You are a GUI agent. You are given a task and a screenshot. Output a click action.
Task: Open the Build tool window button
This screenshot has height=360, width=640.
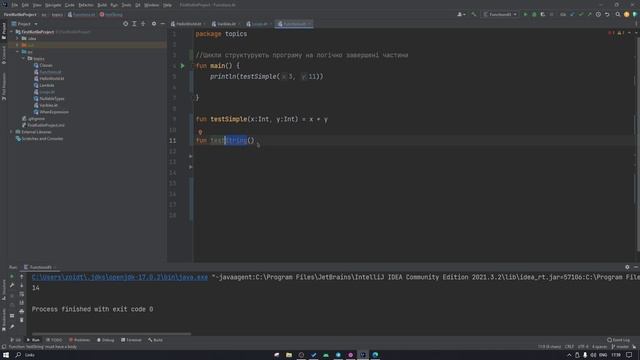tap(156, 340)
